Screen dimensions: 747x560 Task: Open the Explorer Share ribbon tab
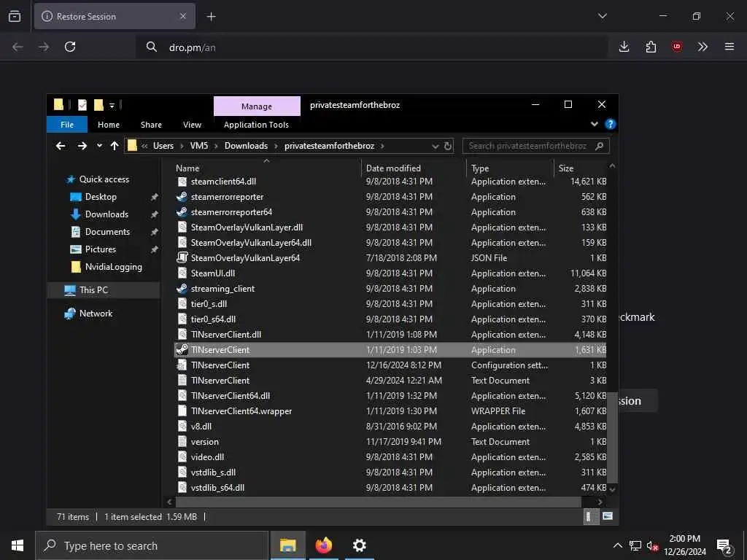(151, 124)
